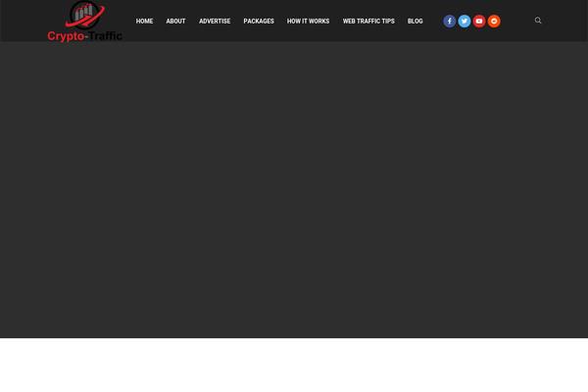Click the search magnifier icon
This screenshot has height=392, width=588.
point(538,21)
